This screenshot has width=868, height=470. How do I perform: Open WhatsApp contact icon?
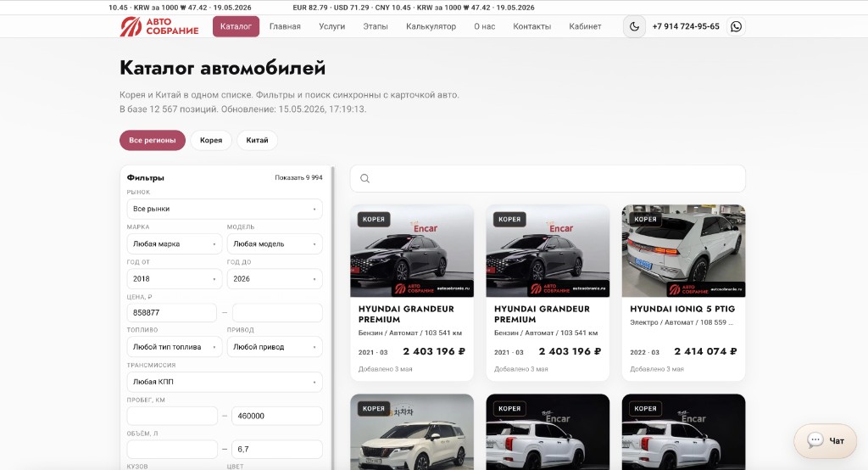[x=736, y=26]
